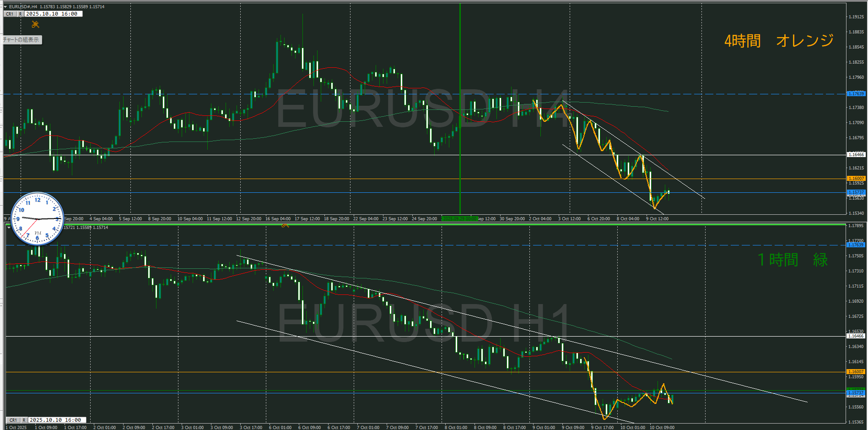
Task: Click the CR1 button in H1 chart
Action: coord(13,420)
